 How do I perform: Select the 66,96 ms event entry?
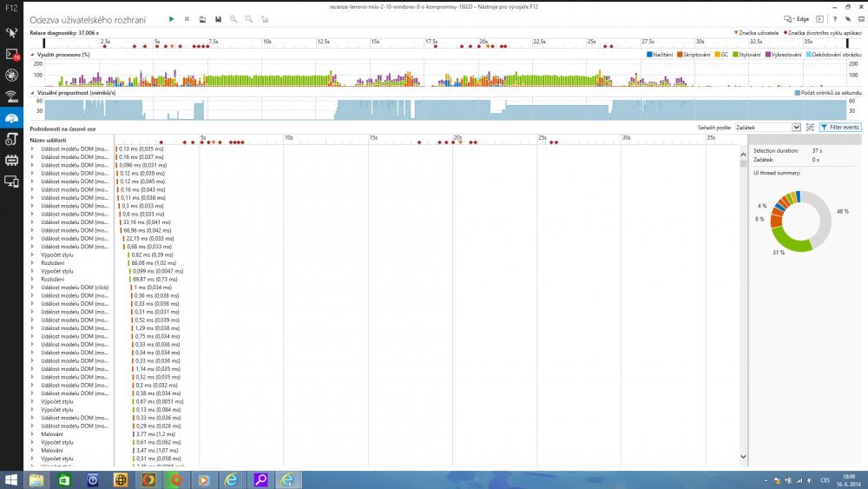point(146,230)
